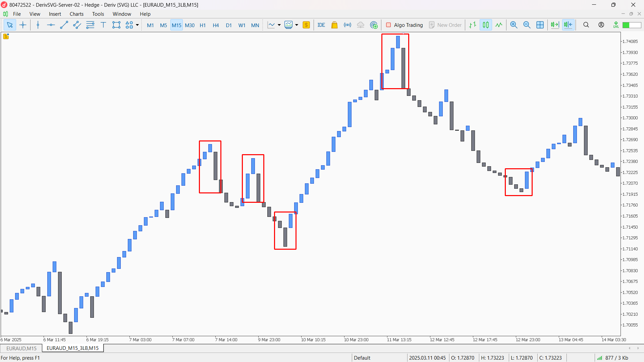Select the trendline drawing tool
Image resolution: width=644 pixels, height=362 pixels.
point(64,25)
